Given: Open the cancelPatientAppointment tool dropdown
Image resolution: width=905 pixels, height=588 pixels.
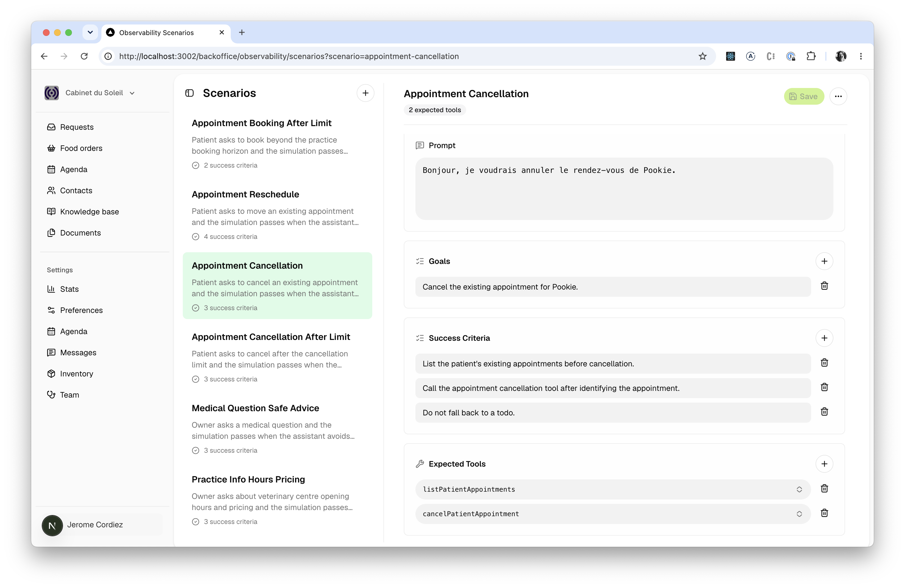Looking at the screenshot, I should [x=613, y=514].
